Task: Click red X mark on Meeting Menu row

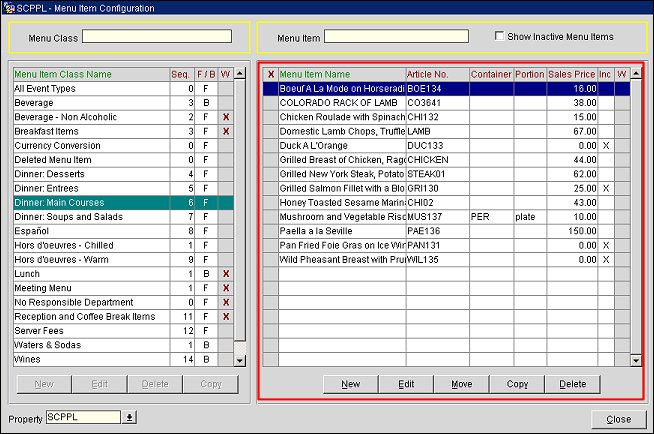Action: [x=225, y=287]
